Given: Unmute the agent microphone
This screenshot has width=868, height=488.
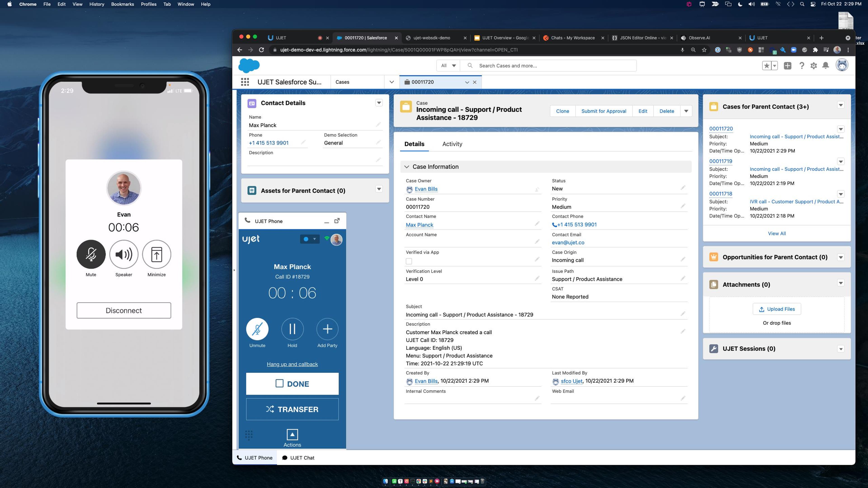Looking at the screenshot, I should (257, 329).
